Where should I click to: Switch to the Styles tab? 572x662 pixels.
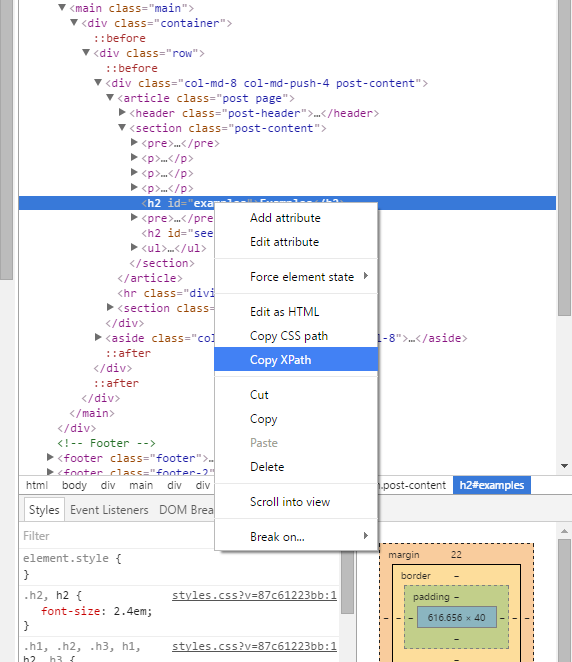tap(44, 510)
